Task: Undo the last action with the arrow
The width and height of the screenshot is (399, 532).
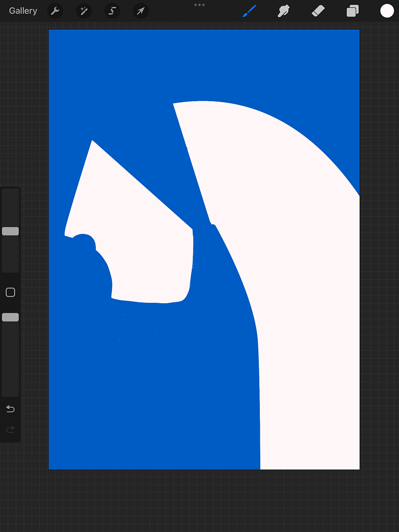Action: pos(10,409)
